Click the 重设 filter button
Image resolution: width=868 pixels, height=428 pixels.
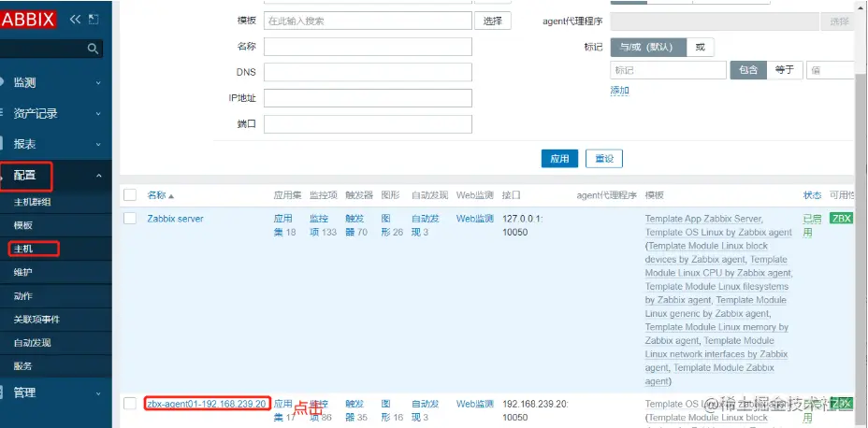coord(604,158)
